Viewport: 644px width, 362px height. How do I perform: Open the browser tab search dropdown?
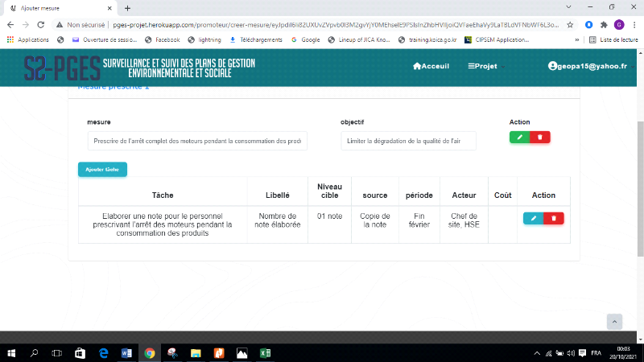[x=568, y=7]
